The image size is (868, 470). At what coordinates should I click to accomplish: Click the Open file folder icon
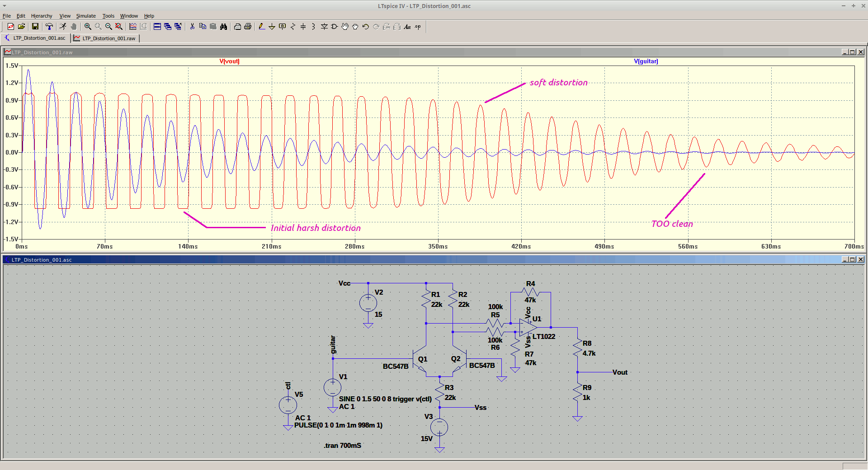[21, 27]
